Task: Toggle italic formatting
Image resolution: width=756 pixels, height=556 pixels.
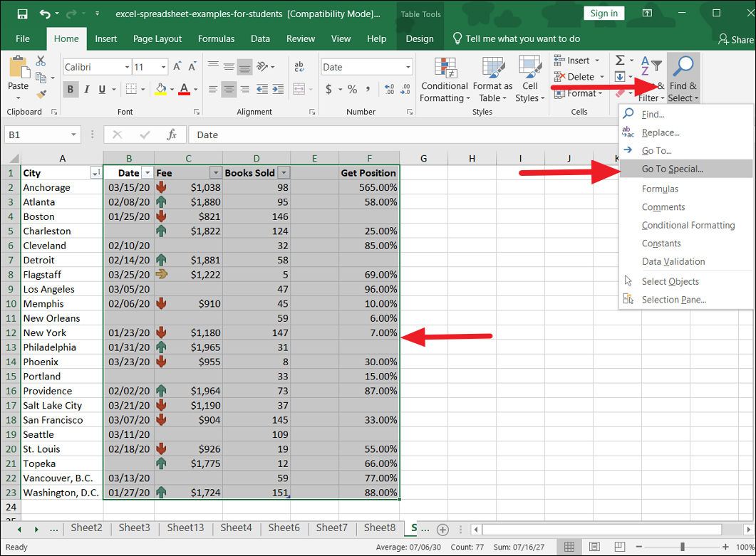Action: 86,90
